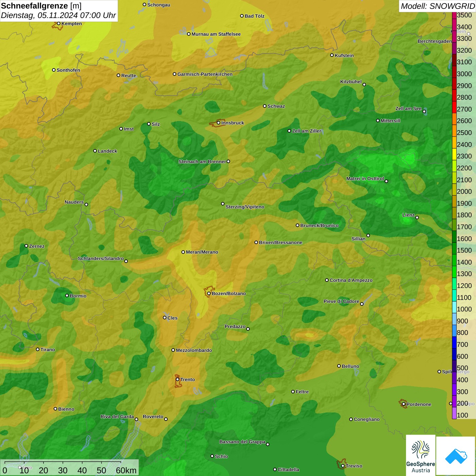Select the Innsbruck city marker dot

click(x=219, y=123)
